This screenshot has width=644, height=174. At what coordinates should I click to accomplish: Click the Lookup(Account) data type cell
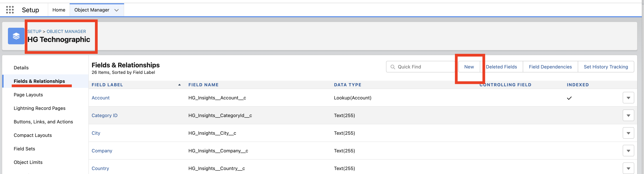click(352, 98)
